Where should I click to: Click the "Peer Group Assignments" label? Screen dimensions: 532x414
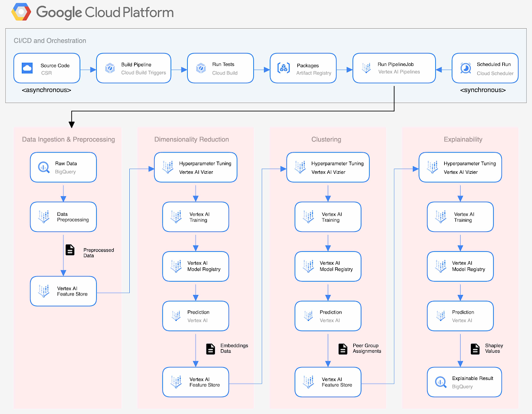click(x=367, y=348)
